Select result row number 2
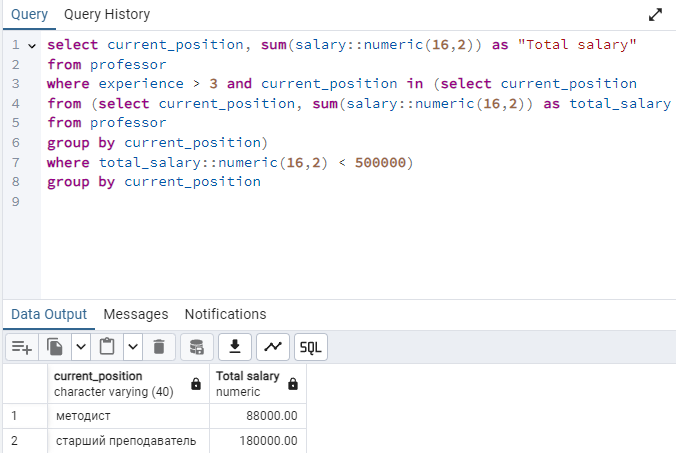Viewport: 676px width, 453px height. [25, 441]
